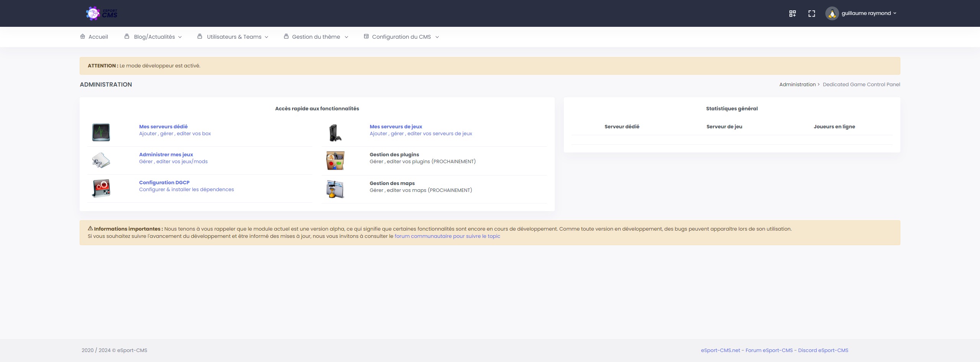
Task: Click the maps management icon
Action: 335,189
